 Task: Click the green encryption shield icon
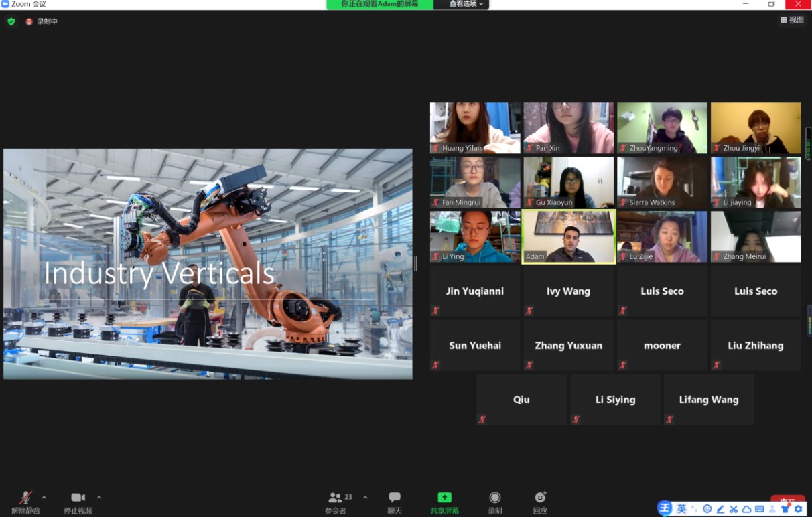(11, 21)
